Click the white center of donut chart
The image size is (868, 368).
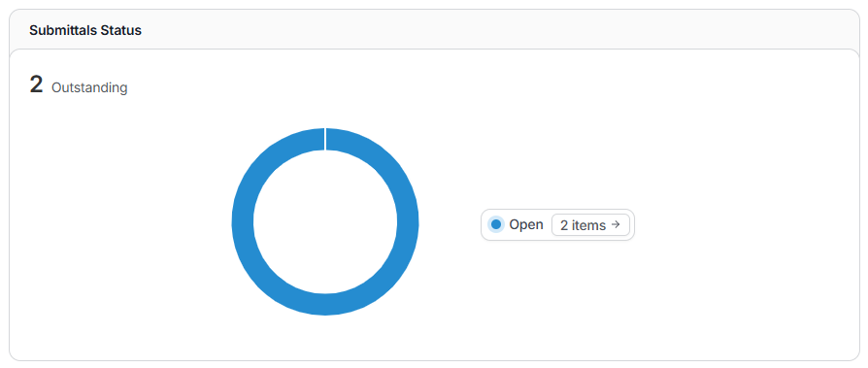click(325, 221)
